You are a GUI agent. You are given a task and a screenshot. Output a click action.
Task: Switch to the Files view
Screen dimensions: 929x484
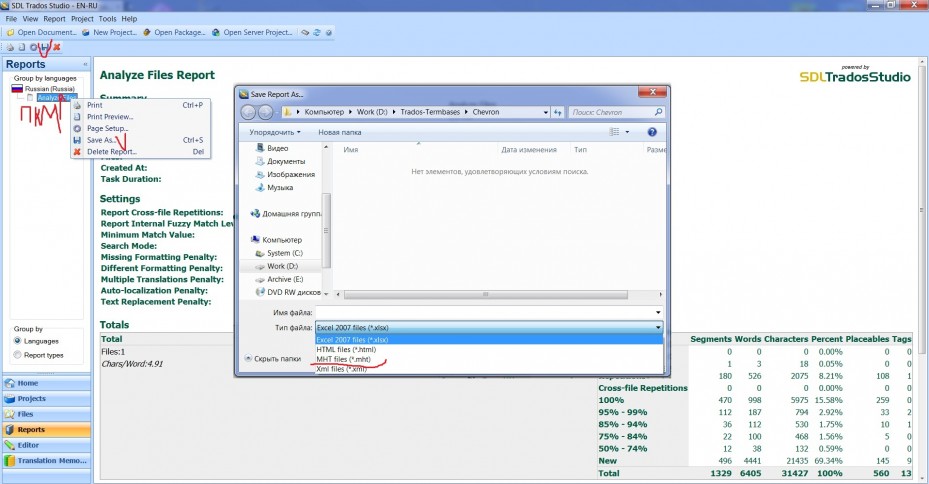point(46,414)
